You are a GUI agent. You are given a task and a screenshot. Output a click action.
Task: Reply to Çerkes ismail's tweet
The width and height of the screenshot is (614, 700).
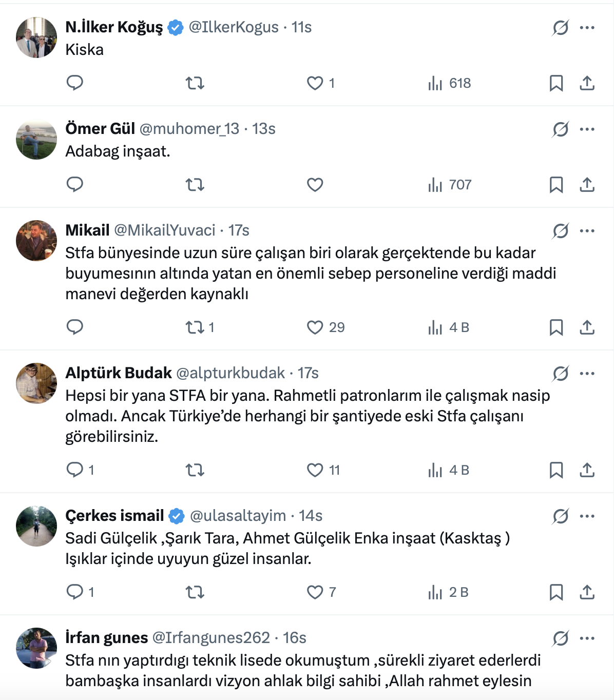pos(75,592)
